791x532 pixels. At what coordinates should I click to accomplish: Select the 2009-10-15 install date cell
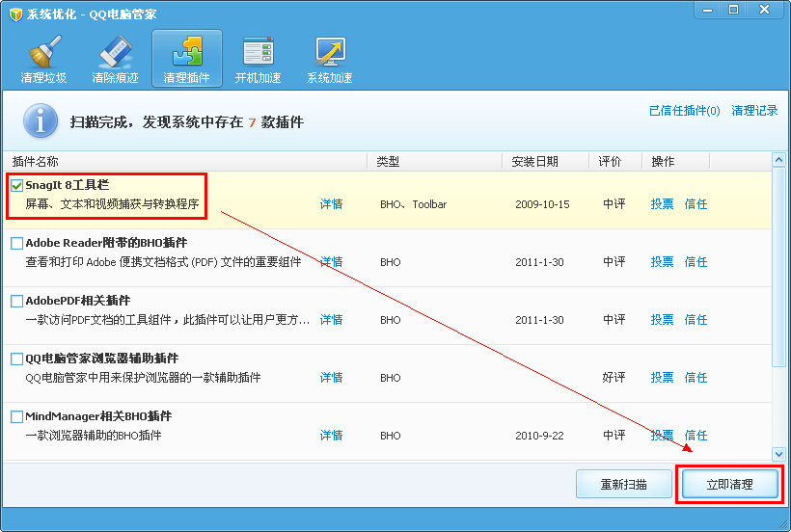click(542, 204)
